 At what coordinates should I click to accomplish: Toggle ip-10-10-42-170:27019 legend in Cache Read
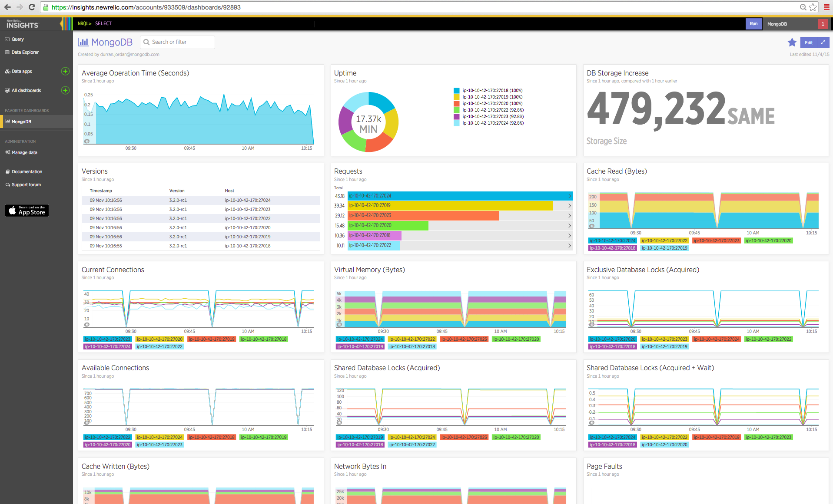coord(665,248)
